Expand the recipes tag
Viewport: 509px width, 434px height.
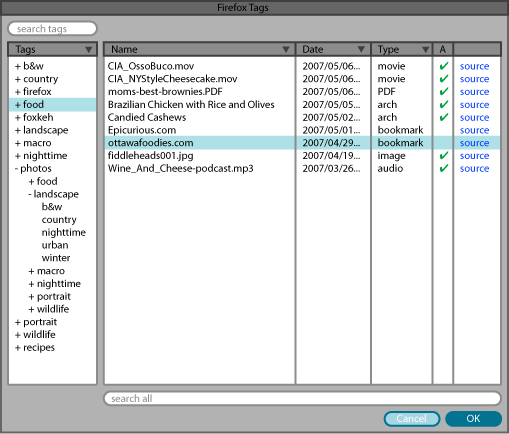coord(18,348)
